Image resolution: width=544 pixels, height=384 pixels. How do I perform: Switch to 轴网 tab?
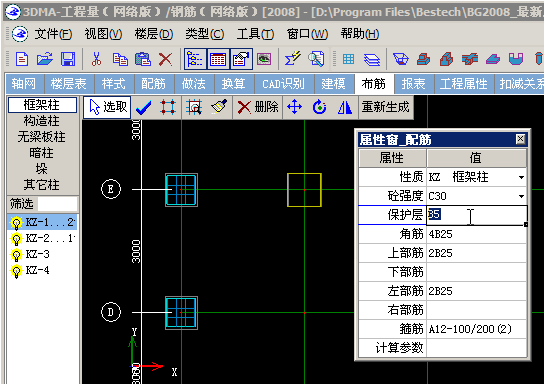click(x=24, y=84)
